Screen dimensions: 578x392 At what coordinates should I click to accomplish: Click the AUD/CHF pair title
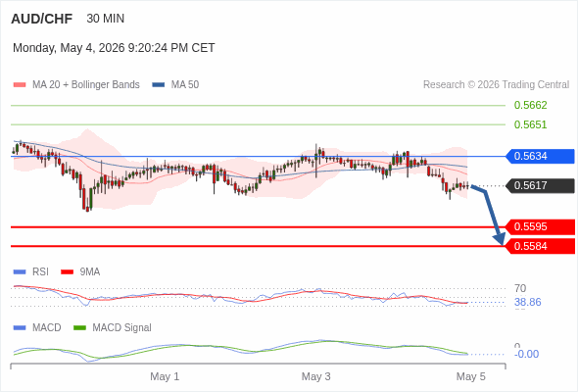[42, 19]
